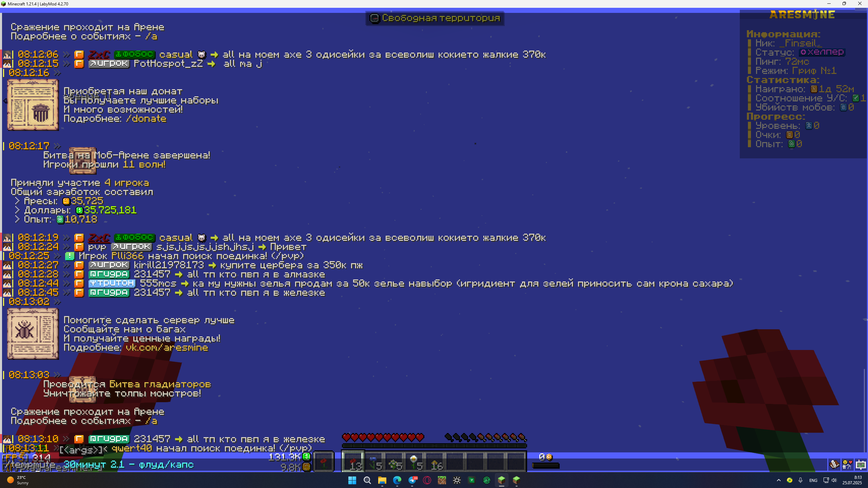Click the head icon at 08:12:44 message
Screen dimensions: 868x488
coord(7,283)
